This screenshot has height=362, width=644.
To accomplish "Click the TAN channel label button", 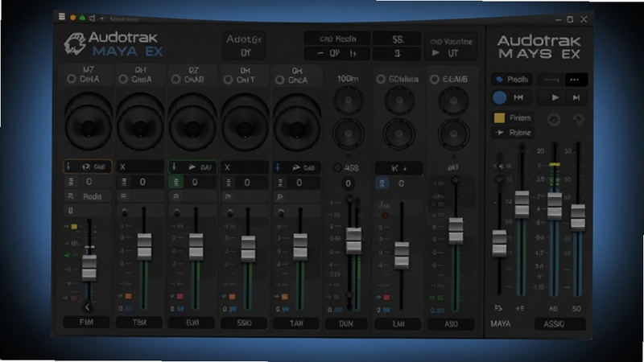I will pos(296,323).
